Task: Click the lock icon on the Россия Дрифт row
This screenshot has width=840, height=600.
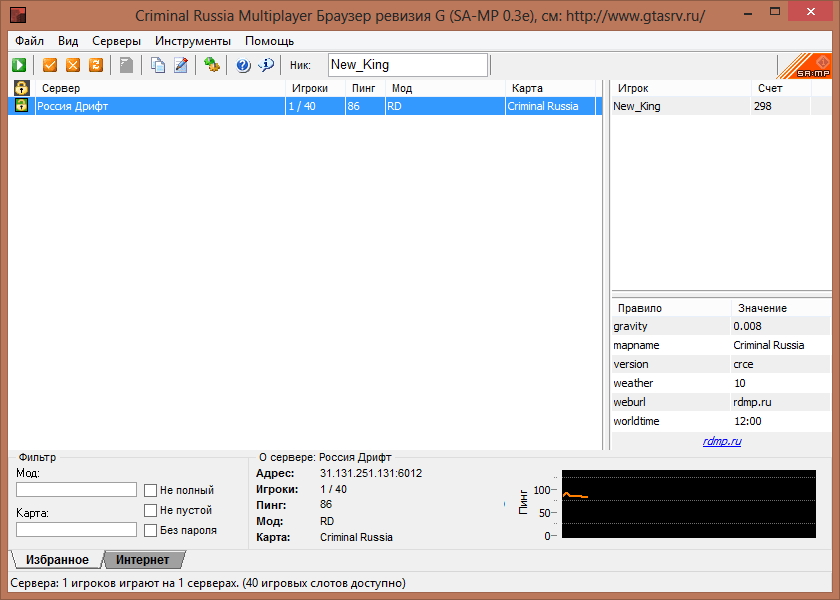Action: click(x=21, y=106)
